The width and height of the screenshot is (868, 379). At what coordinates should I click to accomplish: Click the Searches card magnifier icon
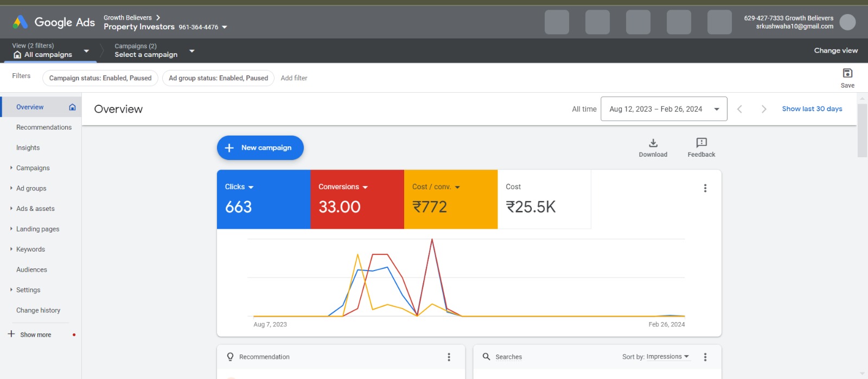(x=486, y=357)
